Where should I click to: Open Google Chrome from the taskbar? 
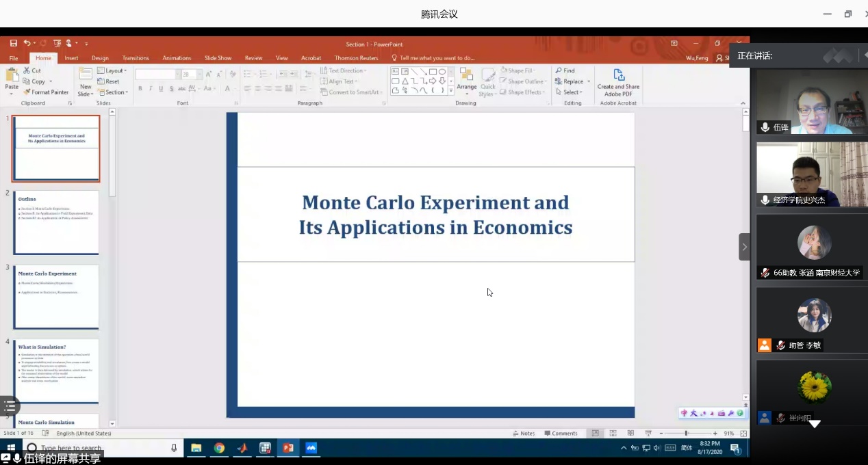[219, 448]
